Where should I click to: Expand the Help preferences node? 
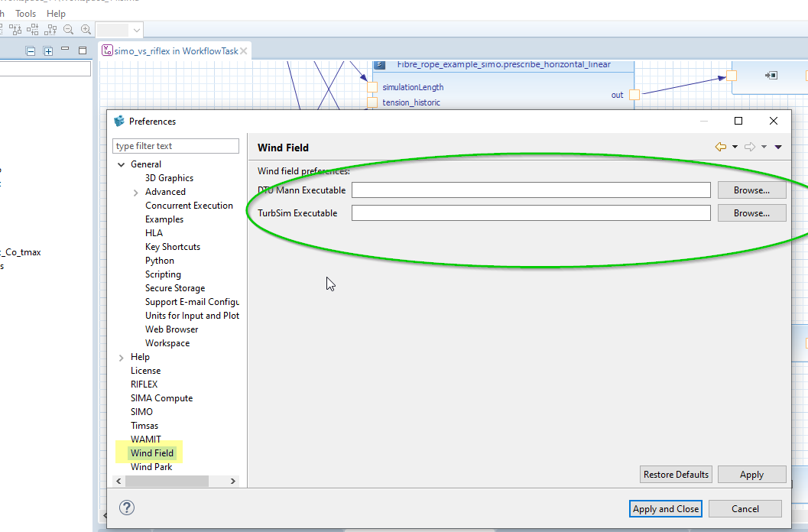click(121, 358)
